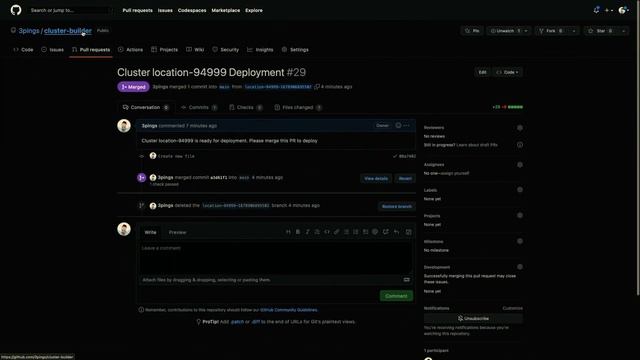
Task: Click the Edit title button
Action: tap(482, 72)
